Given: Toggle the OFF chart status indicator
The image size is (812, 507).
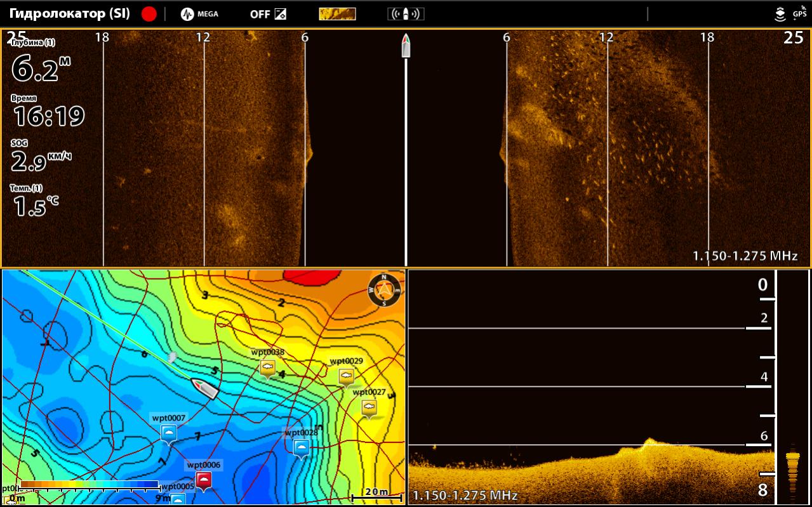Looking at the screenshot, I should point(267,14).
